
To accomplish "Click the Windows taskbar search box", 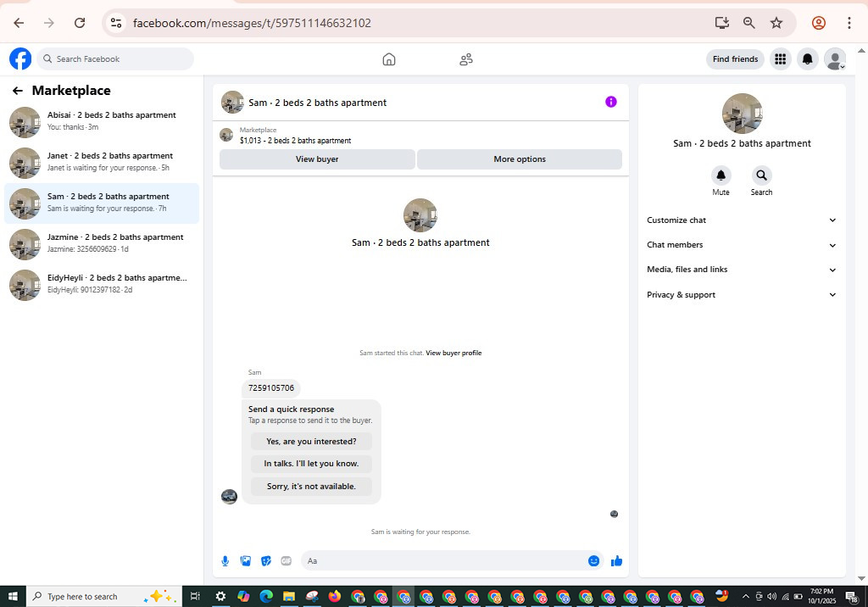I will pyautogui.click(x=104, y=596).
